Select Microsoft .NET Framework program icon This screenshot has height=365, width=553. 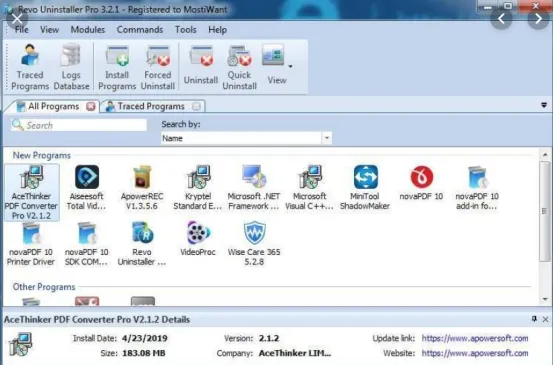click(254, 187)
